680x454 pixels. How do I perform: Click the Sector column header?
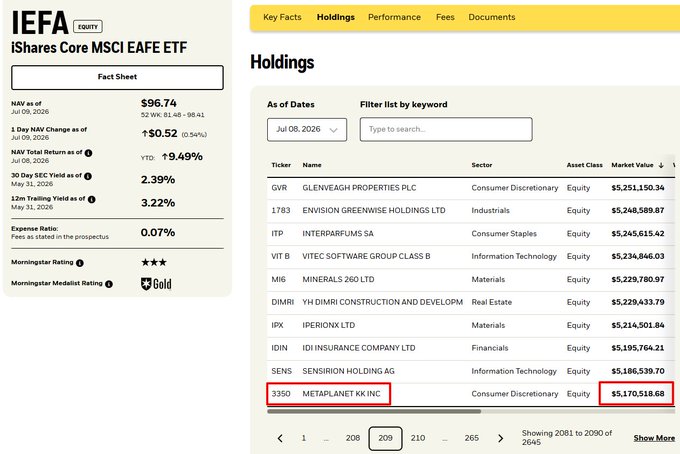[482, 165]
